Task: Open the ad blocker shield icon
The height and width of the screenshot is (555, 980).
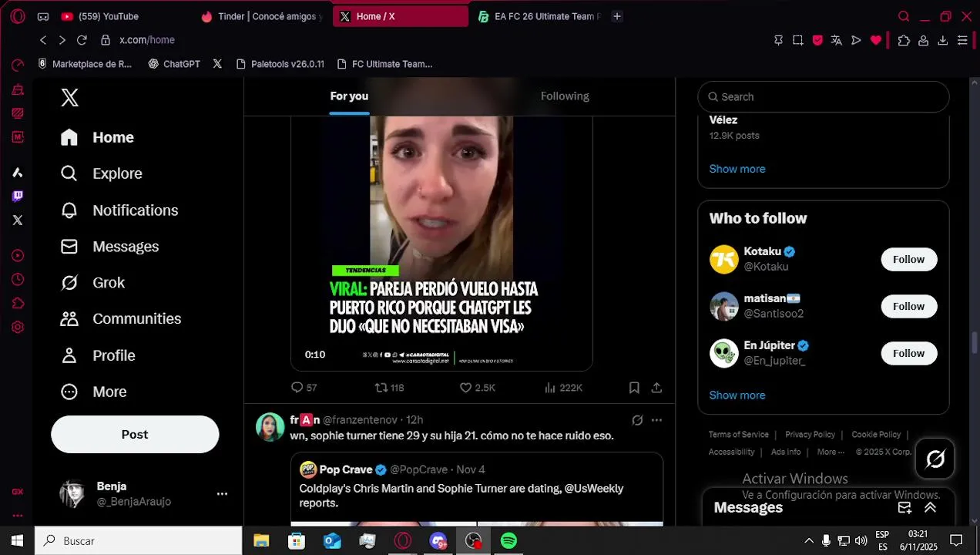Action: coord(817,40)
